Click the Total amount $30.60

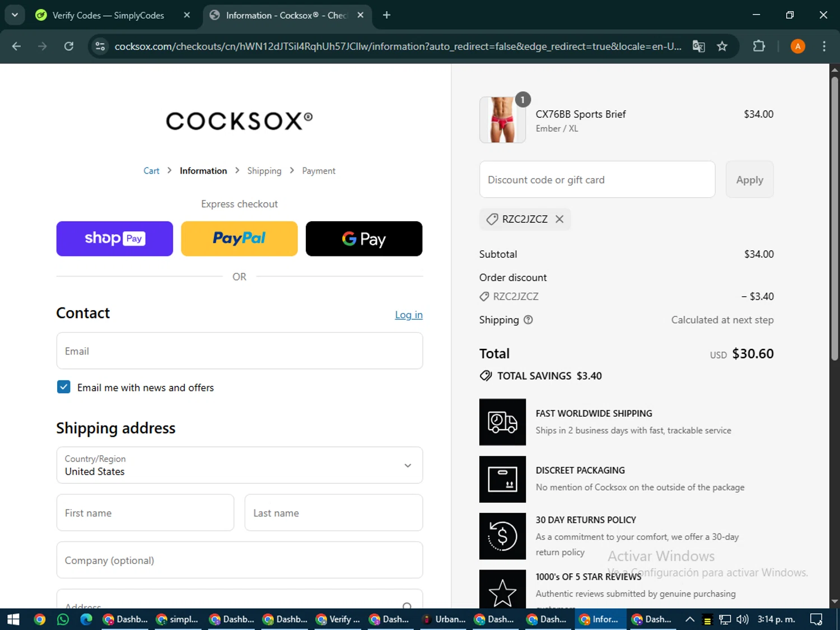[753, 354]
